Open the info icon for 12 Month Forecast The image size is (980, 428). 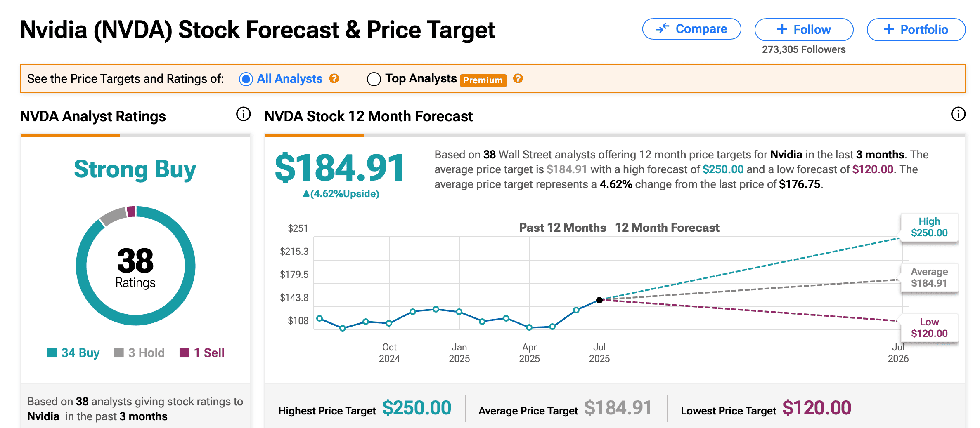958,114
